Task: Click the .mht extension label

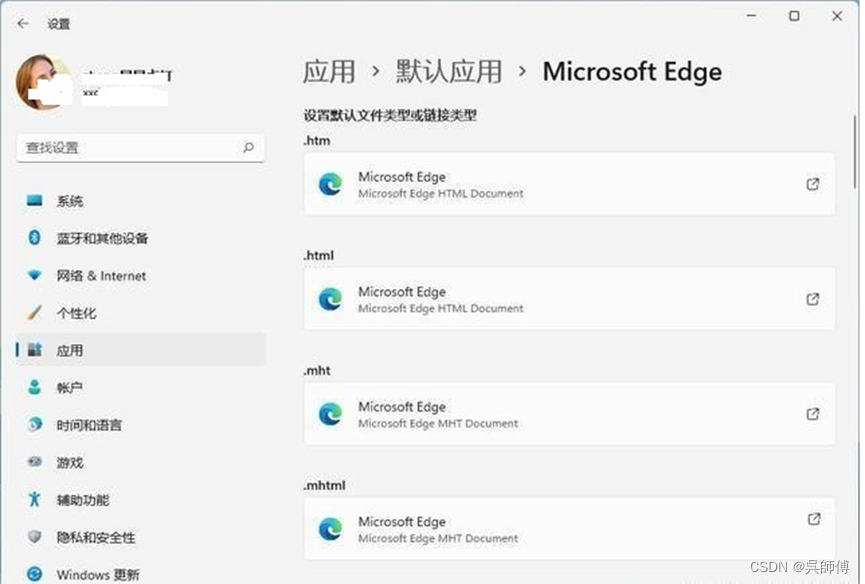Action: point(317,371)
